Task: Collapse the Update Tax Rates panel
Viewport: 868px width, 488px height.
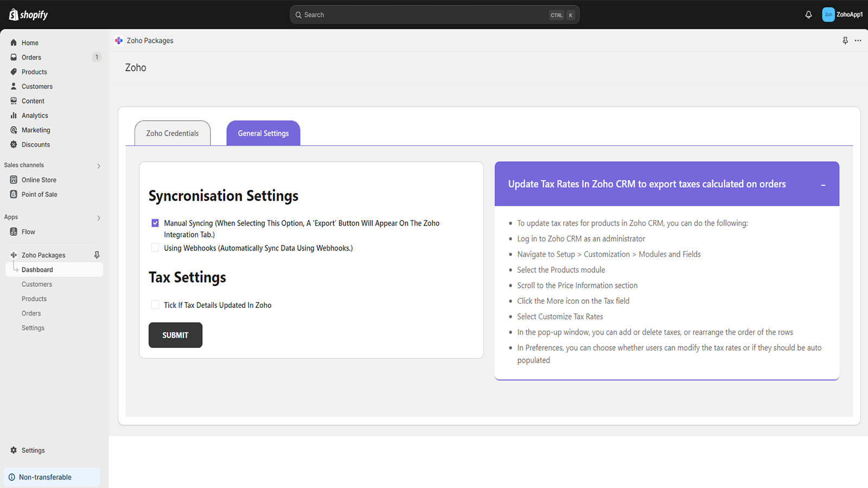Action: click(x=823, y=185)
